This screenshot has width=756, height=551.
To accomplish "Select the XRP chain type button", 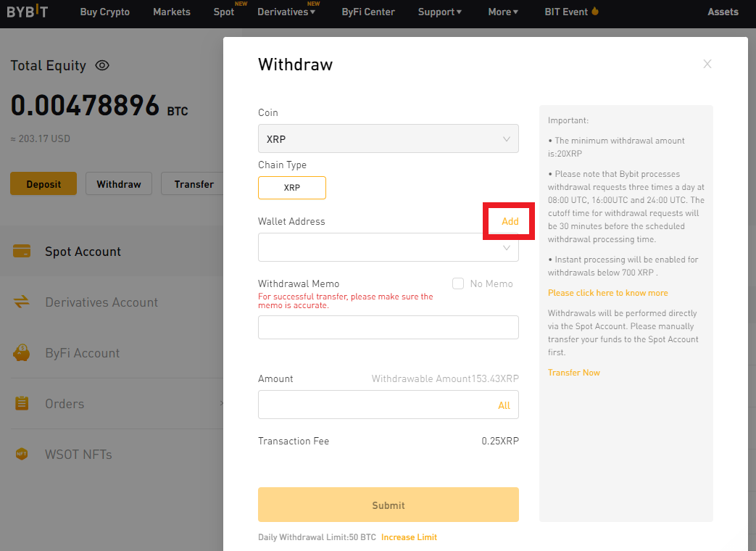I will pyautogui.click(x=291, y=188).
